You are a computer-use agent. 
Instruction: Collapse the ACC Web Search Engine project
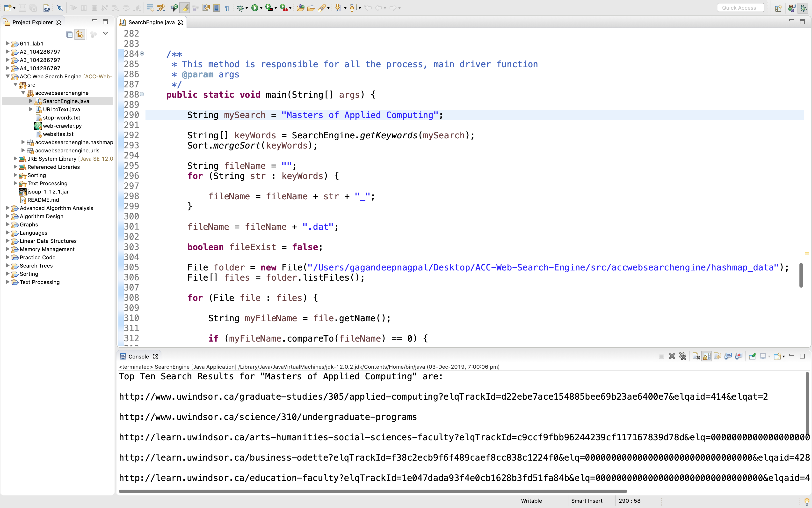pos(7,76)
